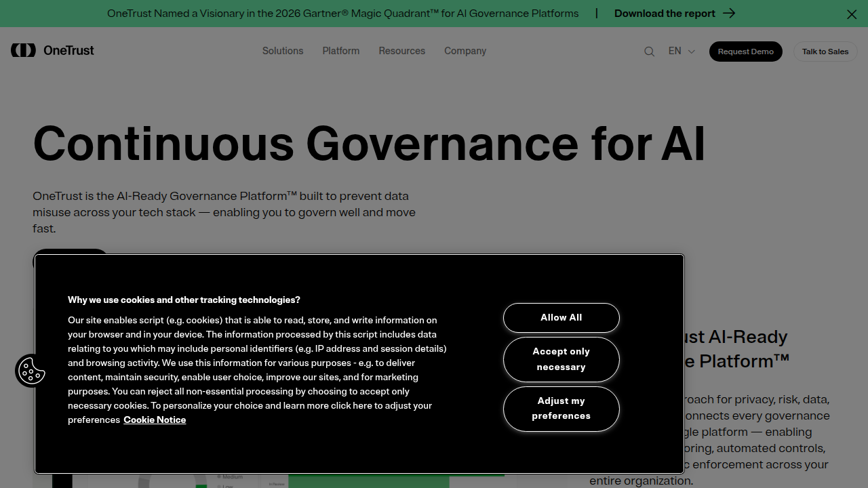Click the OneTrust logo icon
868x488 pixels.
point(23,50)
